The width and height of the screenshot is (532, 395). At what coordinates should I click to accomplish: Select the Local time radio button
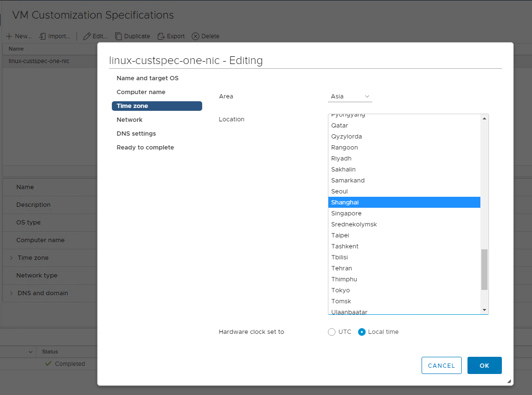(x=362, y=331)
